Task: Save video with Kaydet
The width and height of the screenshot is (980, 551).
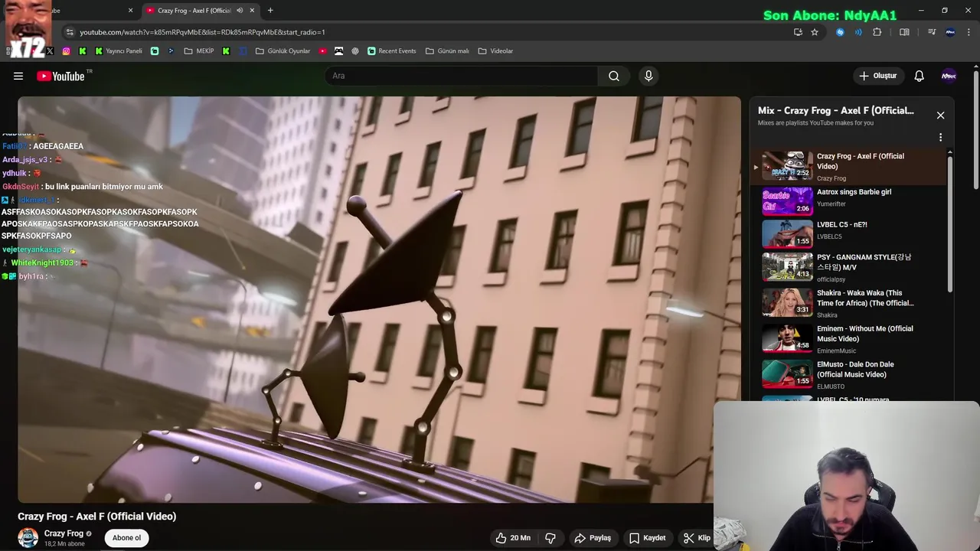Action: 647,538
